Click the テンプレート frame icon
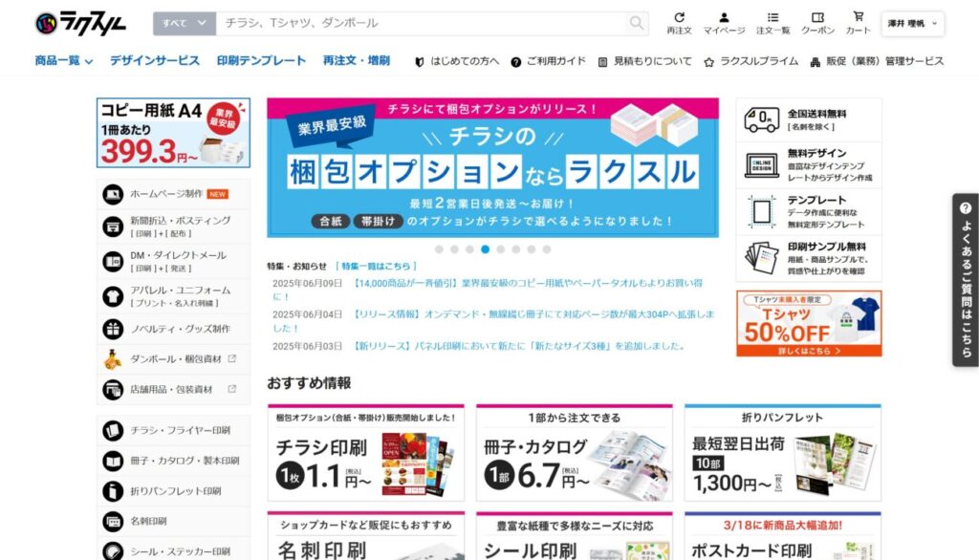Screen dimensions: 979x560 pos(762,211)
